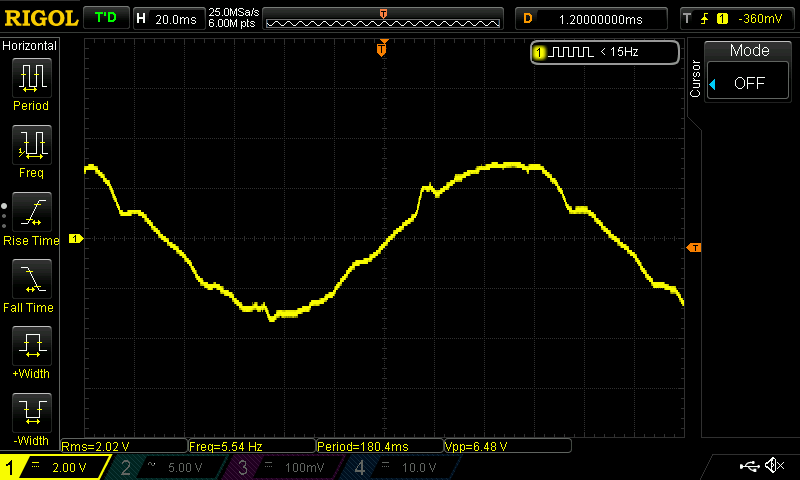
Task: Select the Freq measurement icon
Action: pos(32,145)
